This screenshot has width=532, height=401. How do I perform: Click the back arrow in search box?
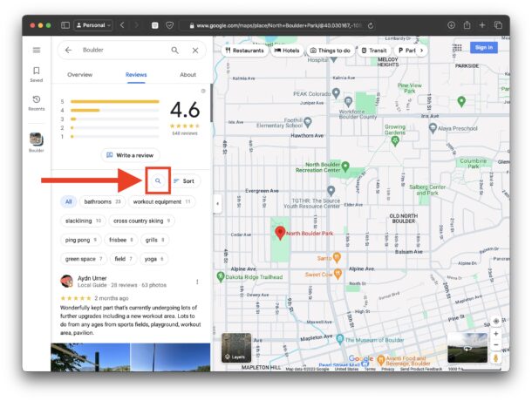(69, 51)
